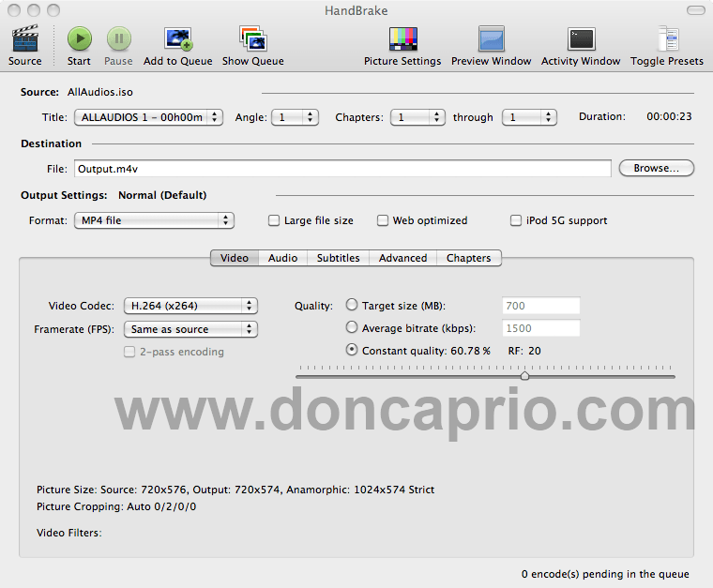
Task: Click the RF: 20 value label
Action: pyautogui.click(x=524, y=351)
